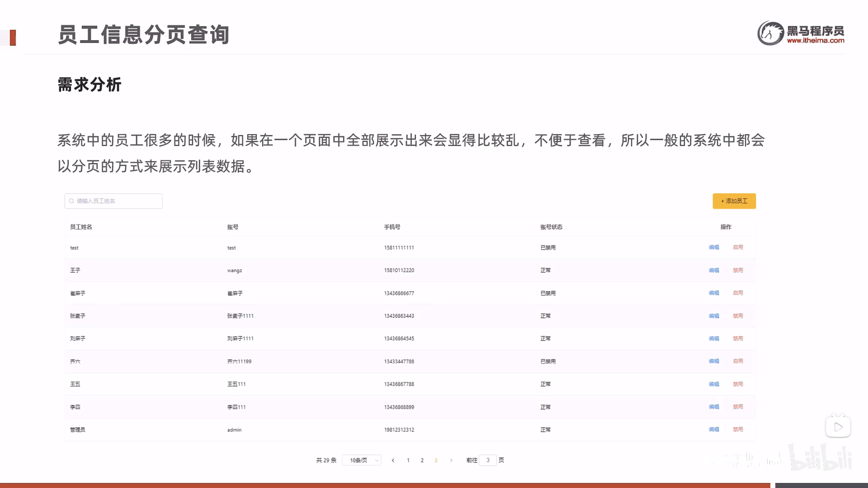The width and height of the screenshot is (868, 488).
Task: Select page 1 in pagination
Action: 408,460
